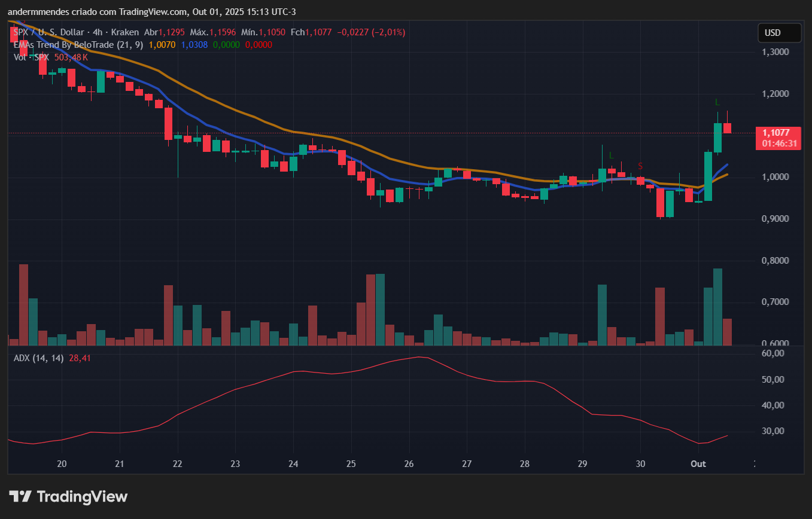Select the EMAs Trend By BeloTrade legend
Screen dimensions: 812x519
[x=79, y=45]
